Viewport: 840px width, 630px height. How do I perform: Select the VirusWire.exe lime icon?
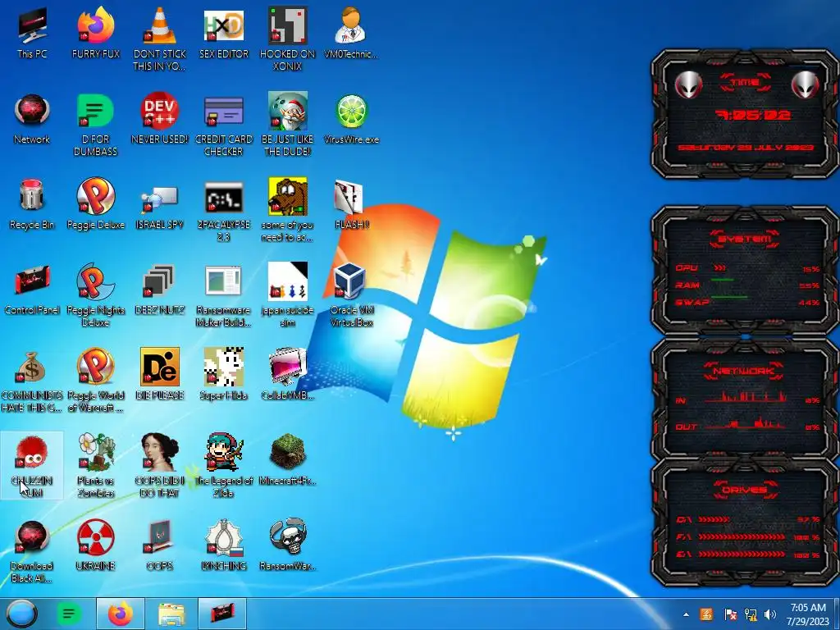351,111
